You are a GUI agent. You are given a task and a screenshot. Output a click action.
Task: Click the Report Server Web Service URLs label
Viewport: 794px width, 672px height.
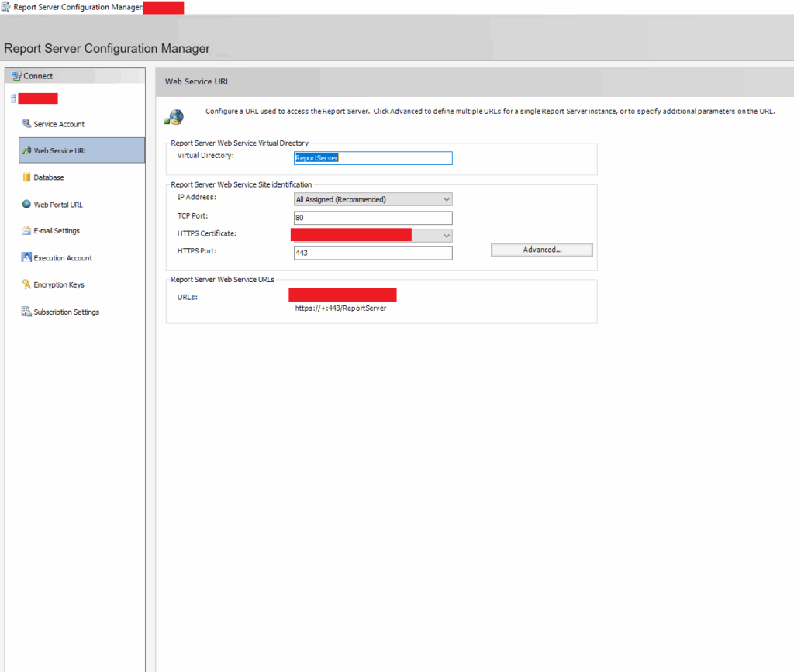pos(223,280)
